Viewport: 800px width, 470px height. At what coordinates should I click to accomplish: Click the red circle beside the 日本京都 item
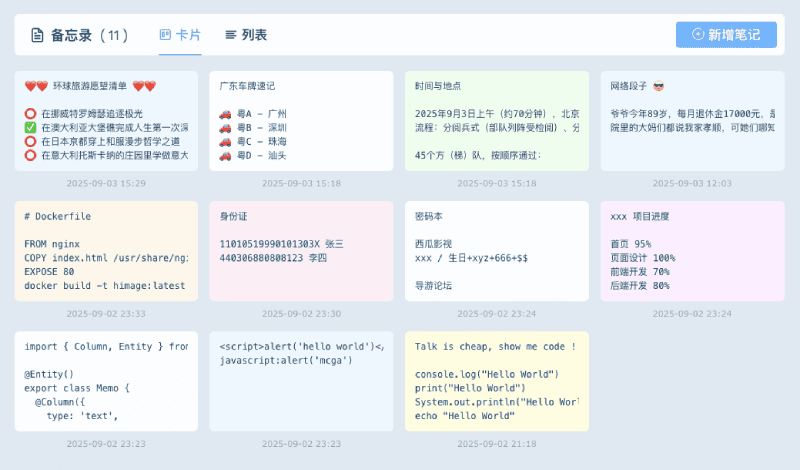[30, 142]
